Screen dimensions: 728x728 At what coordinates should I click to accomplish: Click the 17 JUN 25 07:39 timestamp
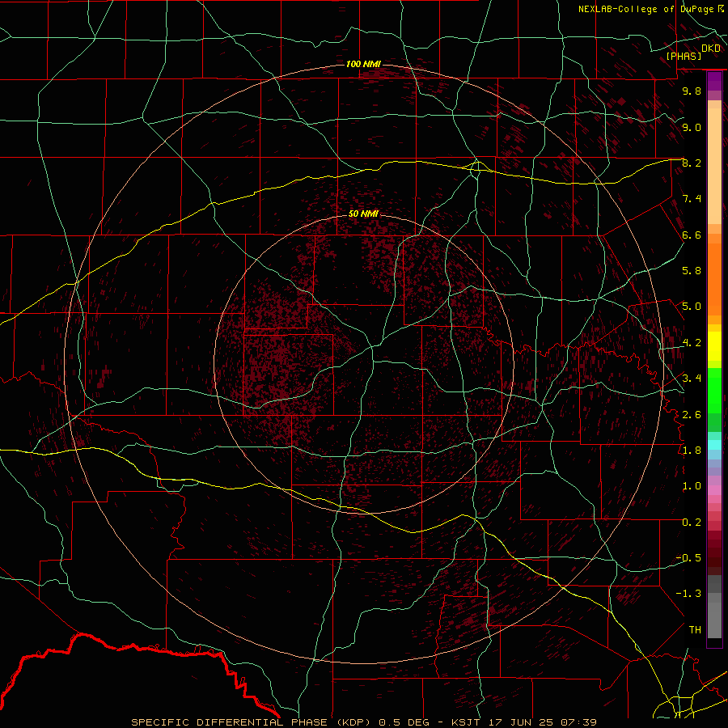(543, 722)
